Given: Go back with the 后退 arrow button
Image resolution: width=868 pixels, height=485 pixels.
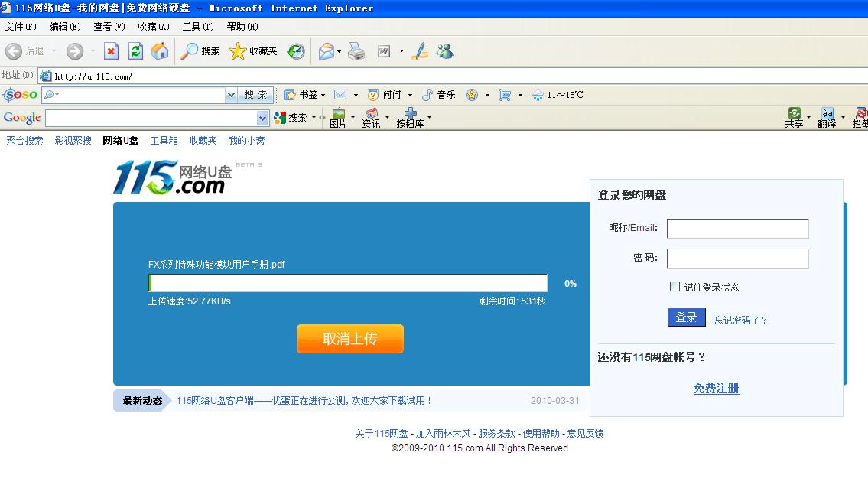Looking at the screenshot, I should coord(14,51).
